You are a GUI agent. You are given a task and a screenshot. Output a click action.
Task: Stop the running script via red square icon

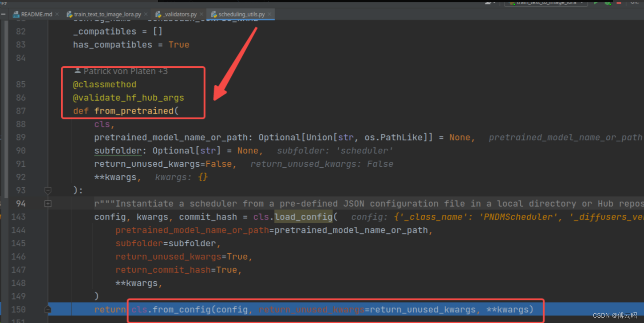pos(618,3)
